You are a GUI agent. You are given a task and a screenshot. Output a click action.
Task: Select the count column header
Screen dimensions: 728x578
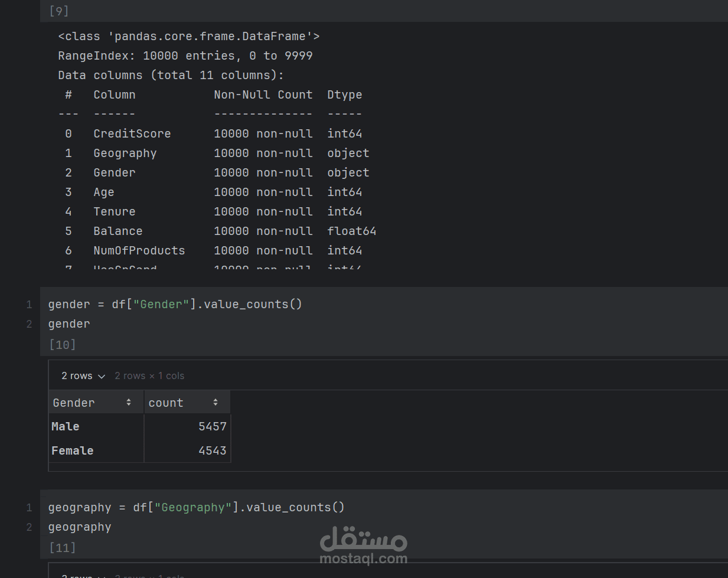[166, 403]
